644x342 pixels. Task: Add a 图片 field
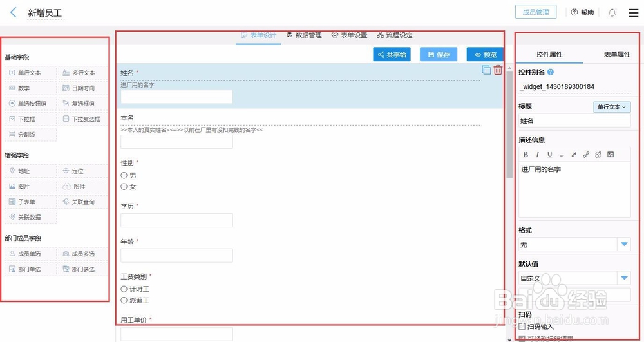click(x=30, y=186)
